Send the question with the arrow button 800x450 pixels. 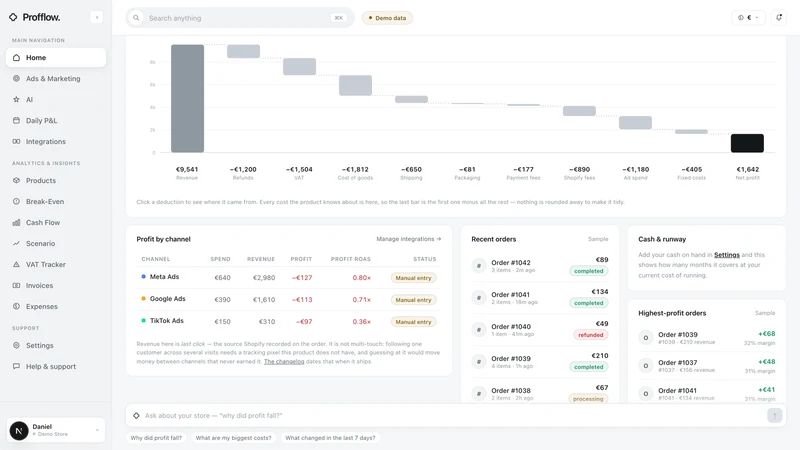[774, 415]
